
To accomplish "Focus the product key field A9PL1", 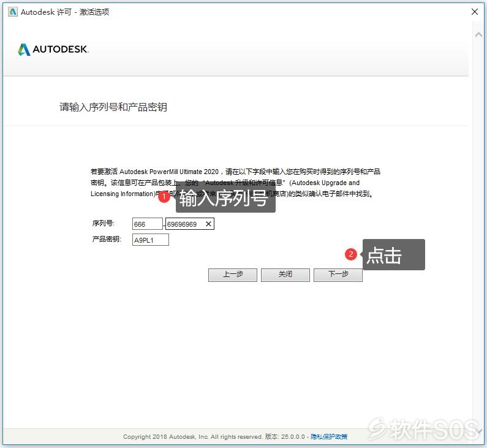I will (x=150, y=240).
